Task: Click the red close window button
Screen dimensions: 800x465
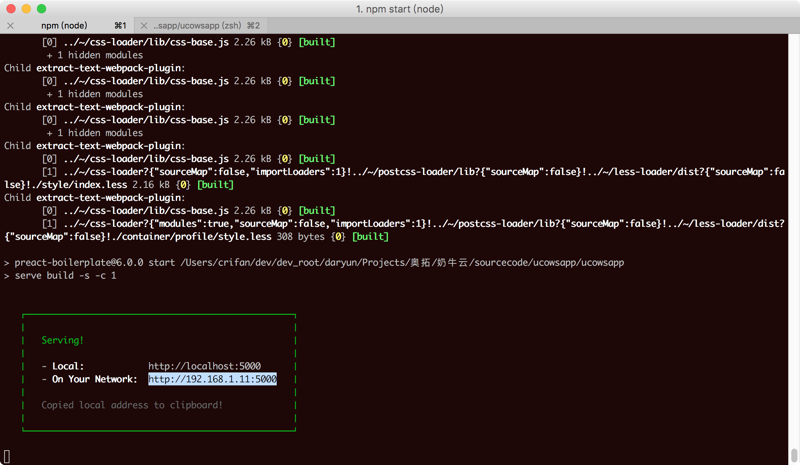Action: tap(11, 8)
